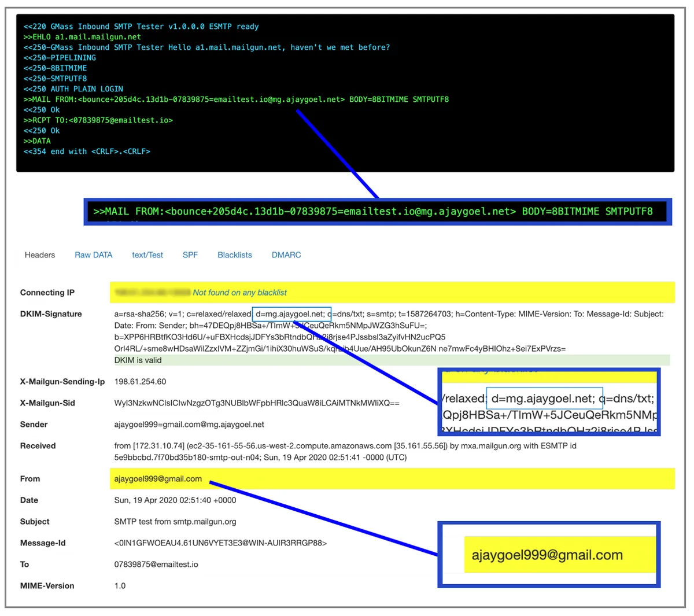Switch to the Raw DATA tab
Viewport: 694px width, 616px height.
(x=94, y=255)
